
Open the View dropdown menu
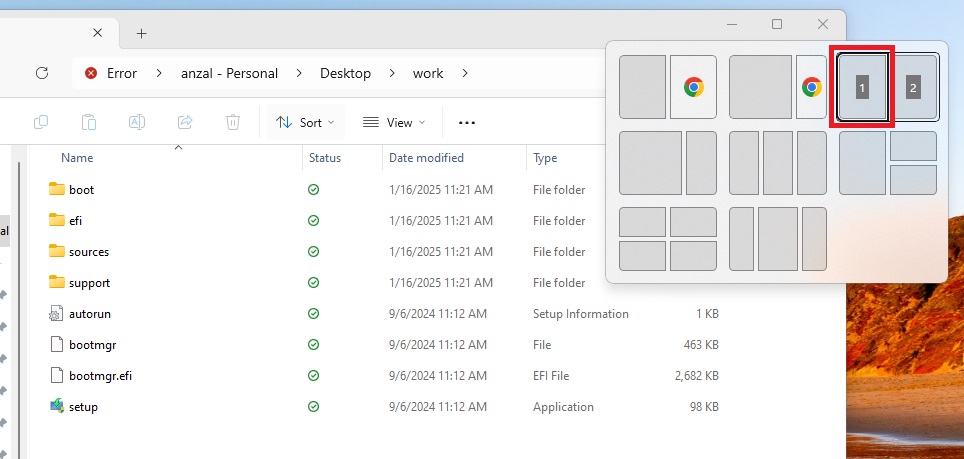[x=393, y=122]
